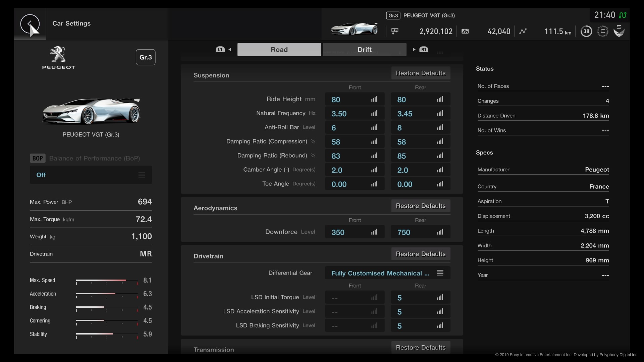Adjust rear Downforce bars icon
Screen dimensions: 644x362
pyautogui.click(x=440, y=232)
